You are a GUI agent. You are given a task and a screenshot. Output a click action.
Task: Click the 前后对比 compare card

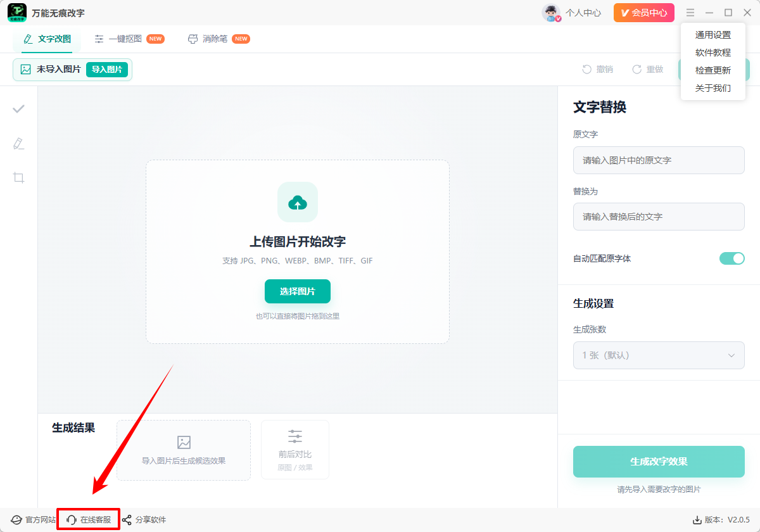pos(295,450)
